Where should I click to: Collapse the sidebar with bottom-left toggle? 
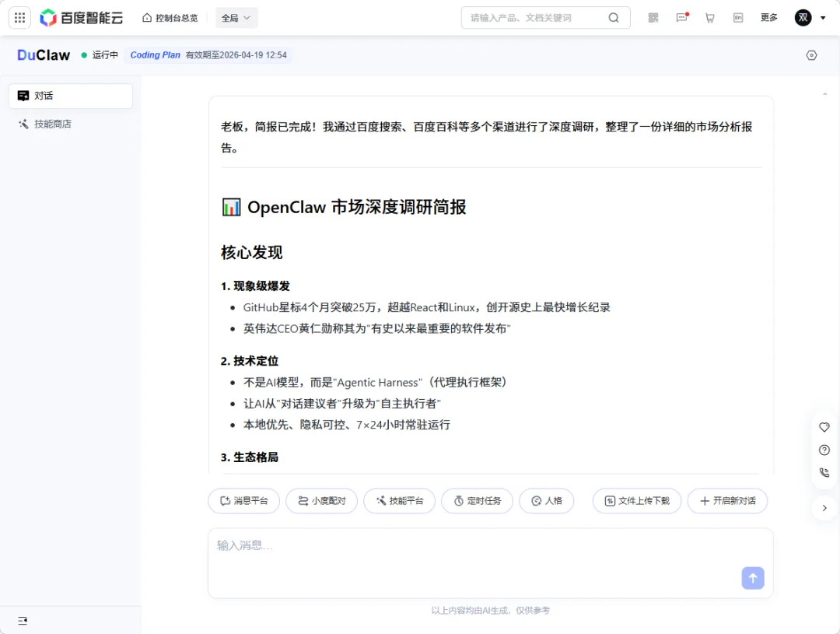click(x=22, y=620)
